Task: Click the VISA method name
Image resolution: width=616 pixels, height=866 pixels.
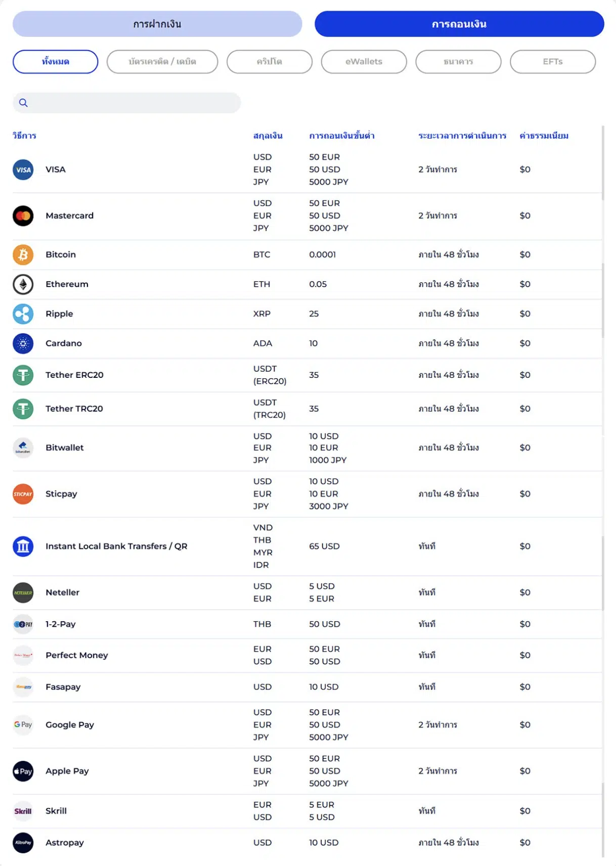Action: pos(56,169)
